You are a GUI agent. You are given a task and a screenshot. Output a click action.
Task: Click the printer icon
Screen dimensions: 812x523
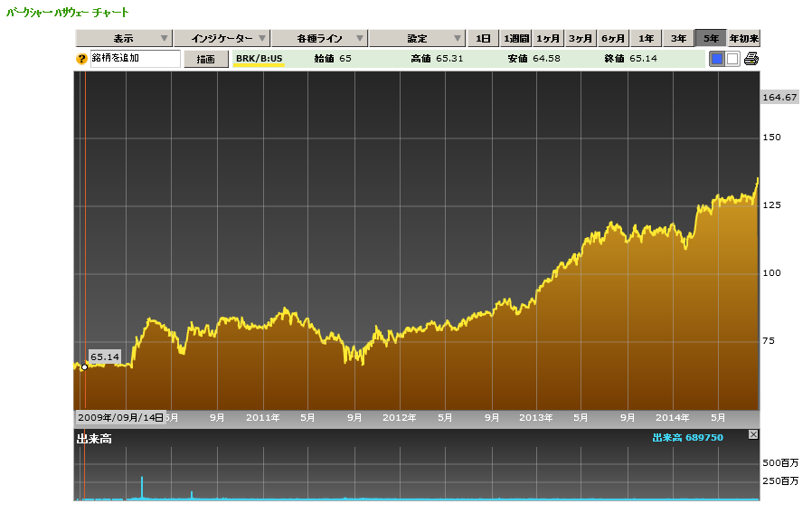(x=751, y=59)
